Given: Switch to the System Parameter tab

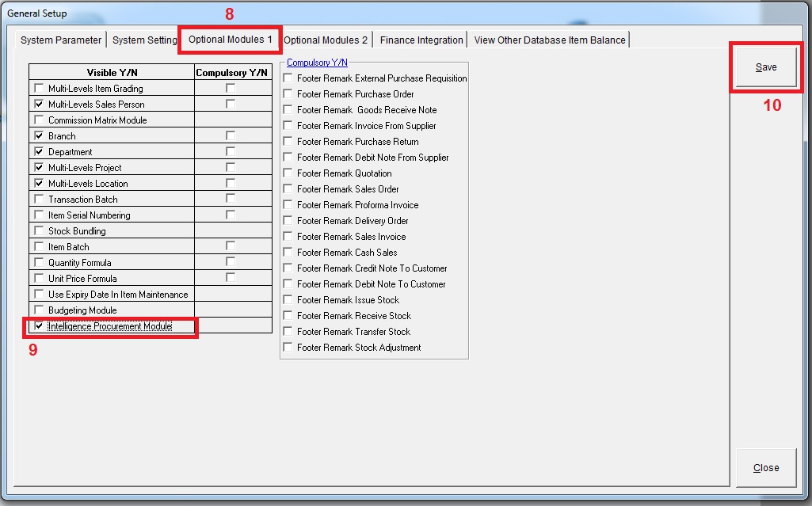Looking at the screenshot, I should pyautogui.click(x=61, y=40).
